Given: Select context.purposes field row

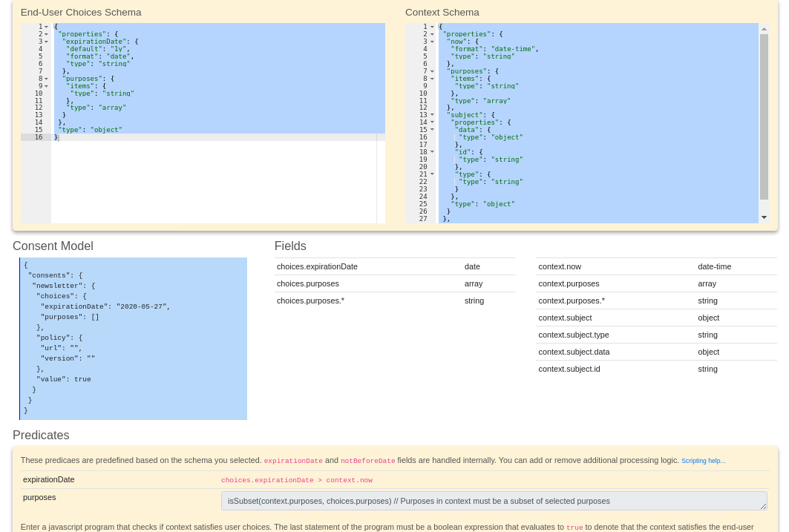Looking at the screenshot, I should point(656,283).
